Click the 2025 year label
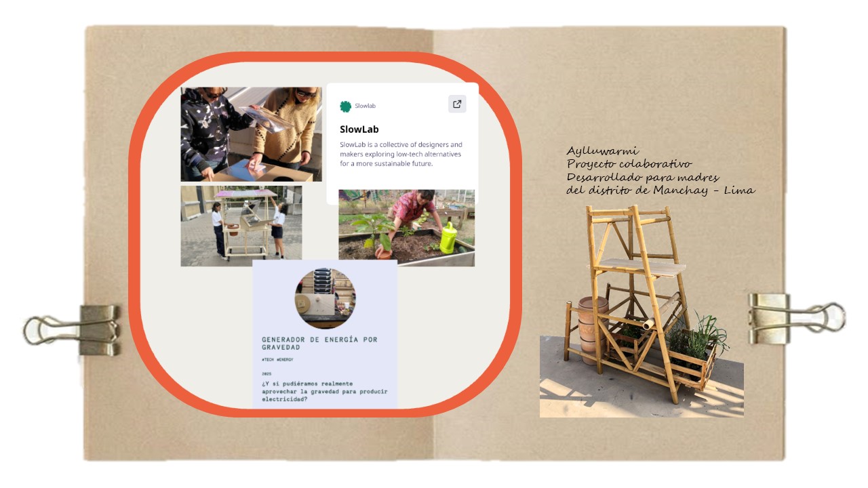The image size is (868, 488). [267, 373]
